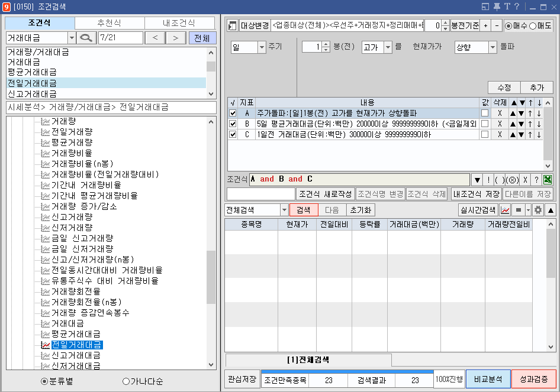Image resolution: width=560 pixels, height=392 pixels.
Task: Open the 상향 direction dropdown
Action: 493,47
